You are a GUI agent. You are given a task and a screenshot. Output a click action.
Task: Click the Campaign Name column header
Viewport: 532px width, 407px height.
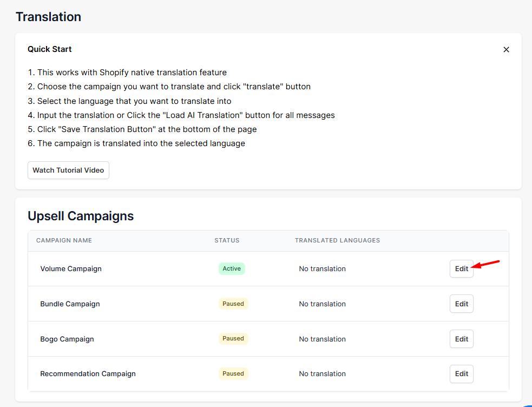[64, 240]
